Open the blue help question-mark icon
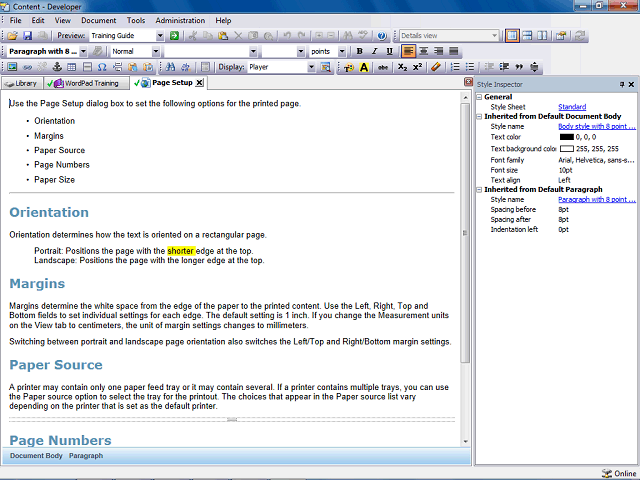Viewport: 640px width, 480px height. [x=382, y=36]
